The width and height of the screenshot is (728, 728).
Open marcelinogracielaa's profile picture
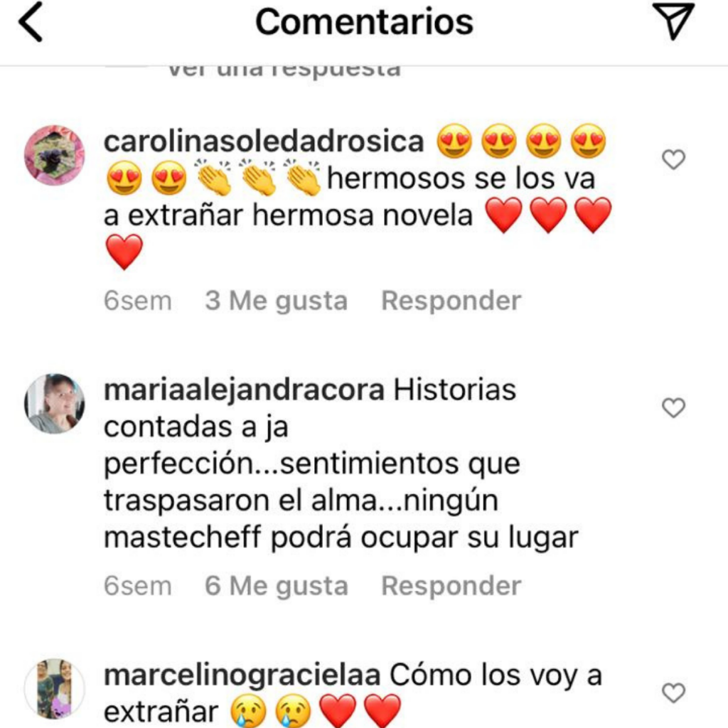point(54,688)
